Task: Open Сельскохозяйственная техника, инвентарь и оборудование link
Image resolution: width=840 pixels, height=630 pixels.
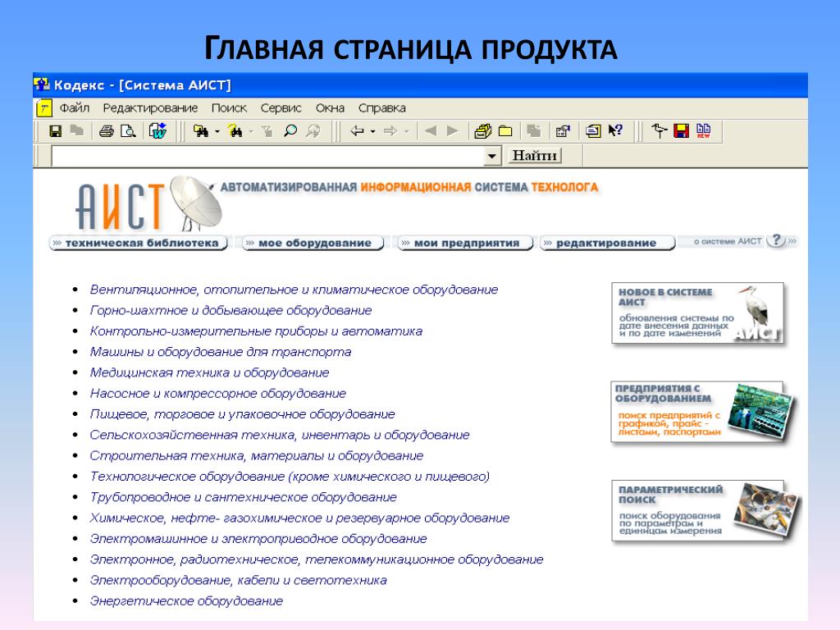Action: pos(280,435)
